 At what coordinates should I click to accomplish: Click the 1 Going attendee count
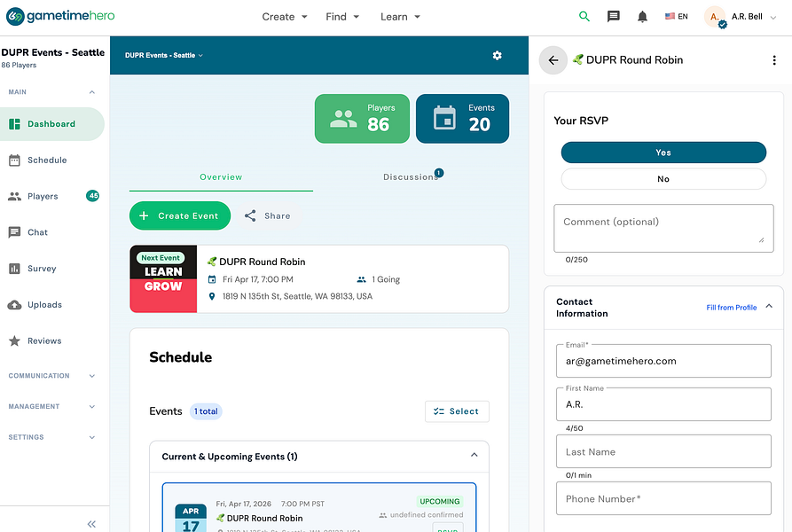click(x=386, y=279)
